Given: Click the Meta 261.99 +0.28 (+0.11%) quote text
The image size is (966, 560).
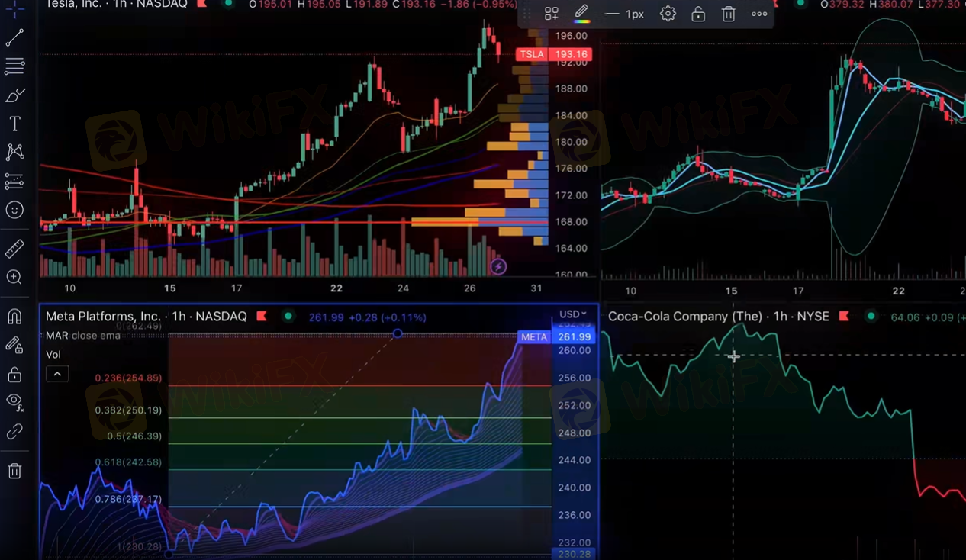Looking at the screenshot, I should [368, 317].
